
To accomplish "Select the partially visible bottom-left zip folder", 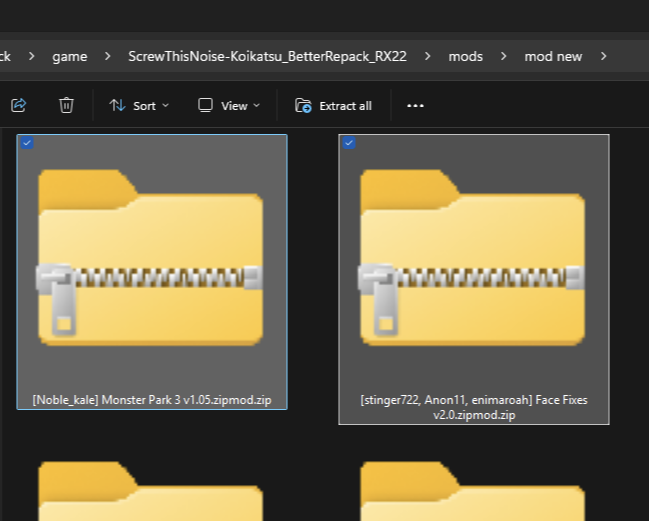I will (x=151, y=492).
